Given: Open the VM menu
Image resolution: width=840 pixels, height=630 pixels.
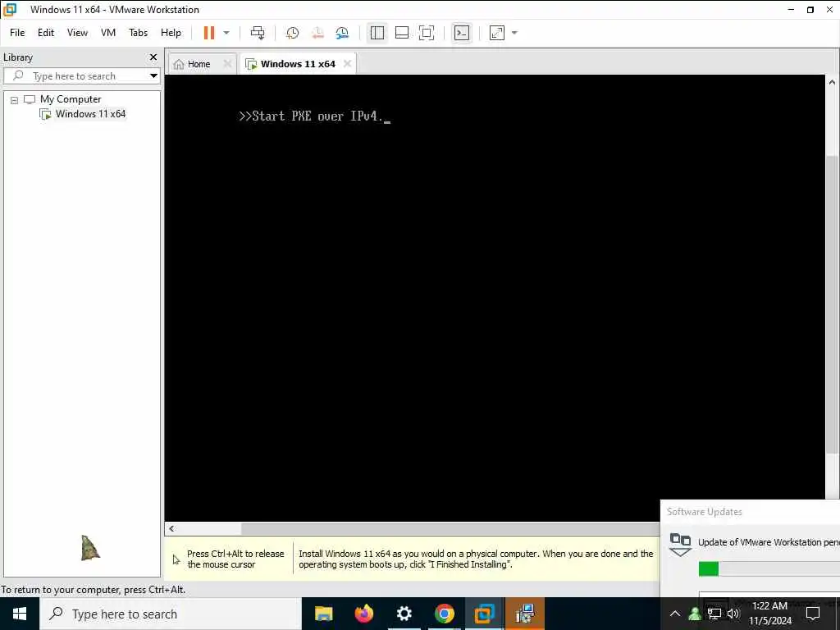Looking at the screenshot, I should (x=108, y=33).
